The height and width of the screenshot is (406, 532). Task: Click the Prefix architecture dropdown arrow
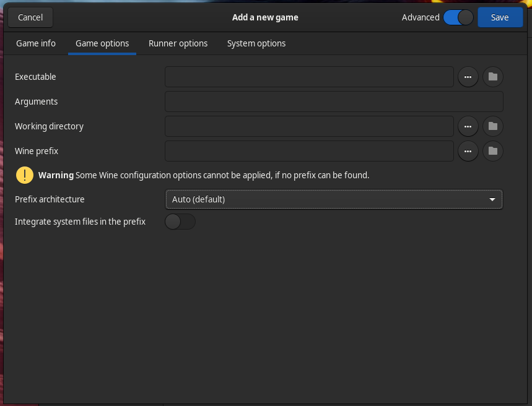492,199
